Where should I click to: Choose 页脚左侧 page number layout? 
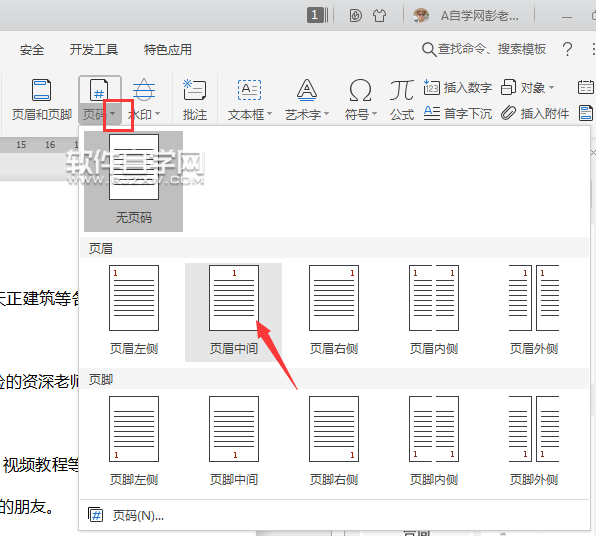click(x=134, y=442)
